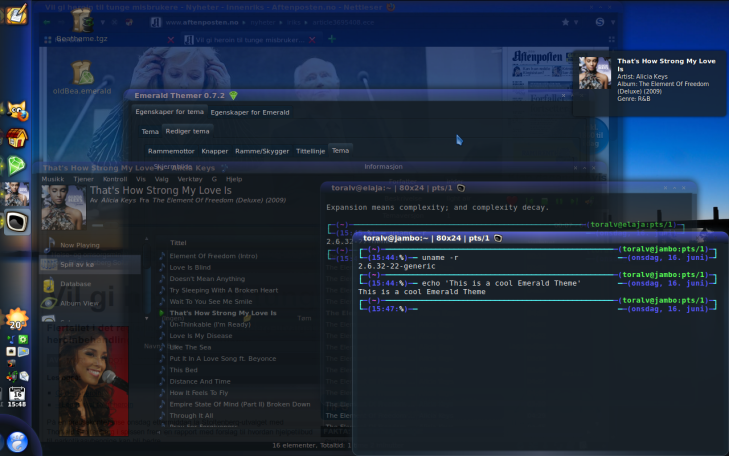Screen dimensions: 729x456
Task: Select Beatheme.tgz archive desktop icon
Action: click(82, 23)
